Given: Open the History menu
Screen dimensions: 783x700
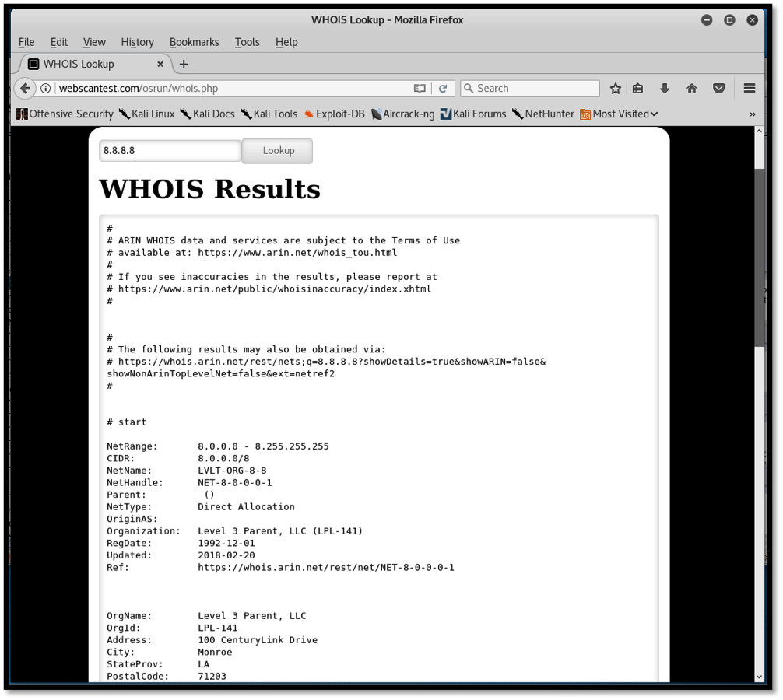Looking at the screenshot, I should [x=137, y=42].
